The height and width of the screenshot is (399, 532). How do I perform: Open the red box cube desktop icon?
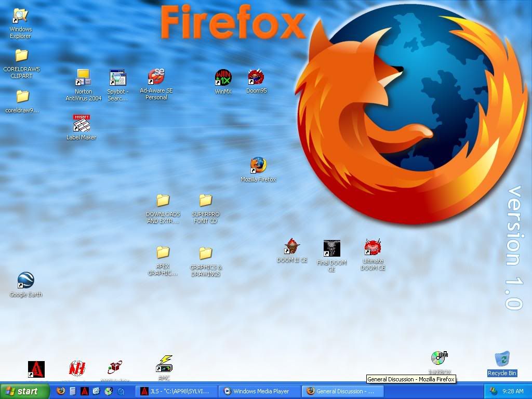tap(115, 368)
